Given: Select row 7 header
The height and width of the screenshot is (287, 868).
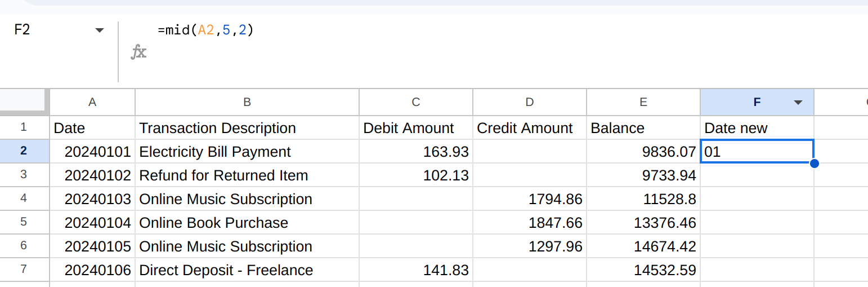Looking at the screenshot, I should point(24,270).
